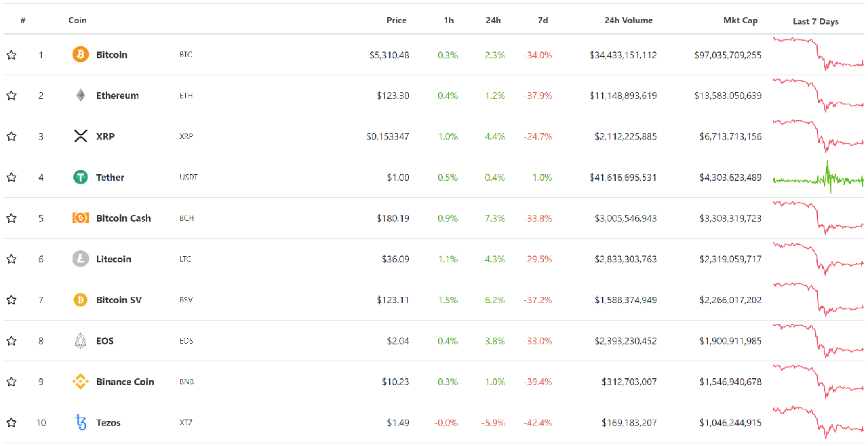View XRP's 7-day sparkline chart
The width and height of the screenshot is (868, 446).
tap(818, 136)
